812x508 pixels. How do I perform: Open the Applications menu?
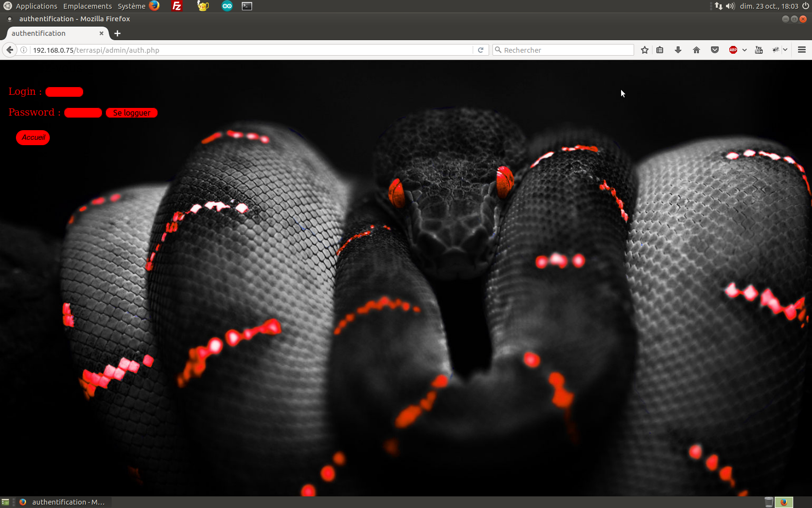coord(36,6)
